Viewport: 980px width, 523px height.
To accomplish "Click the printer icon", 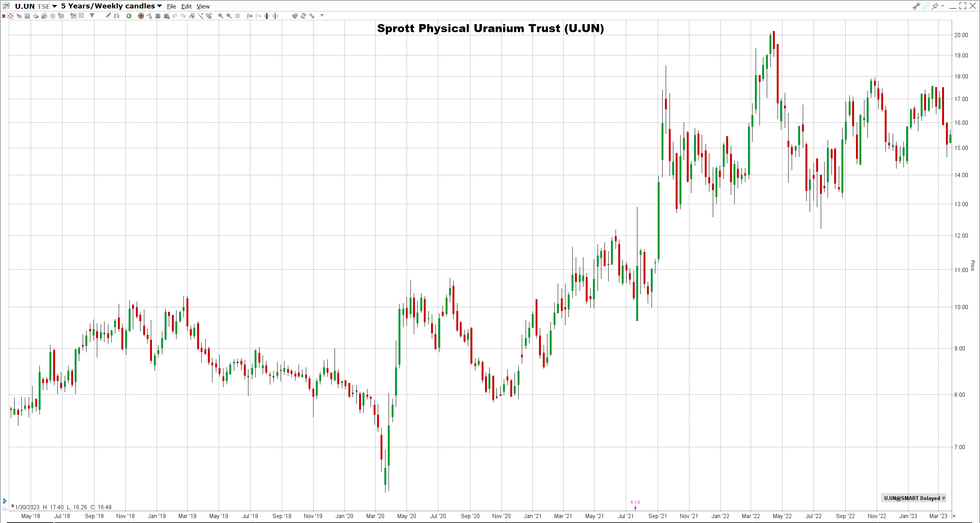I will pyautogui.click(x=36, y=16).
